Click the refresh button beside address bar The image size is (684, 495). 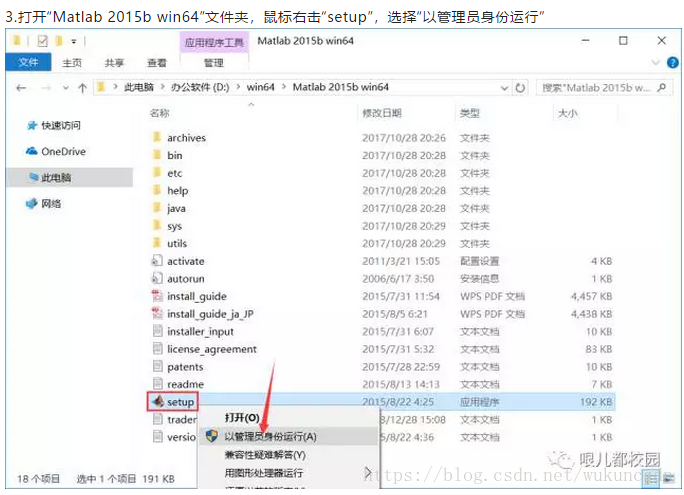tap(520, 88)
